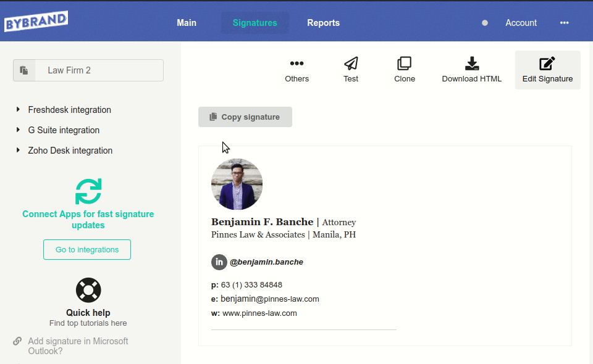This screenshot has height=364, width=593.
Task: Click the Bybrand logo
Action: tap(36, 21)
